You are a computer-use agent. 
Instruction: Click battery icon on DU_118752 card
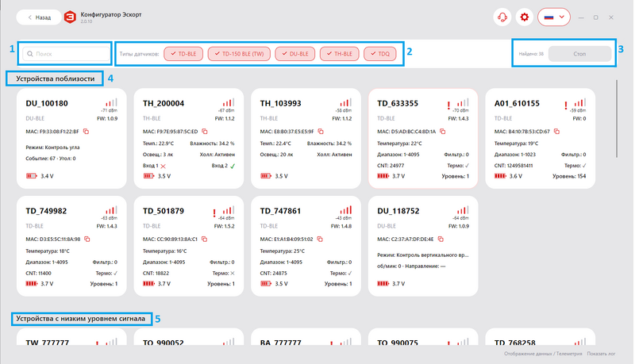pos(383,284)
